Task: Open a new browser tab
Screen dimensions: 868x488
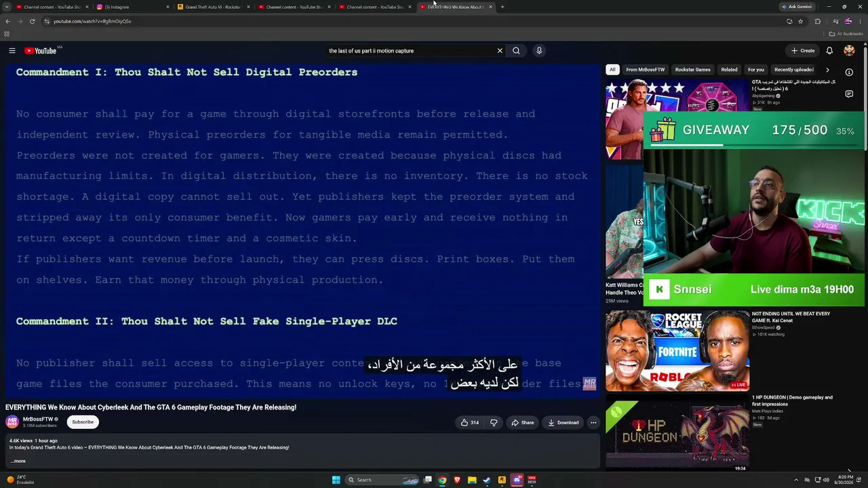Action: tap(502, 7)
